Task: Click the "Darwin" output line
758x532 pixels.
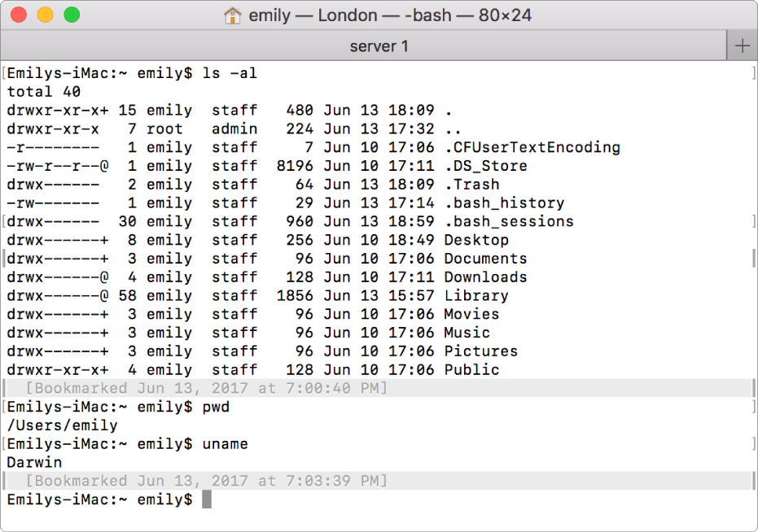Action: pos(35,462)
